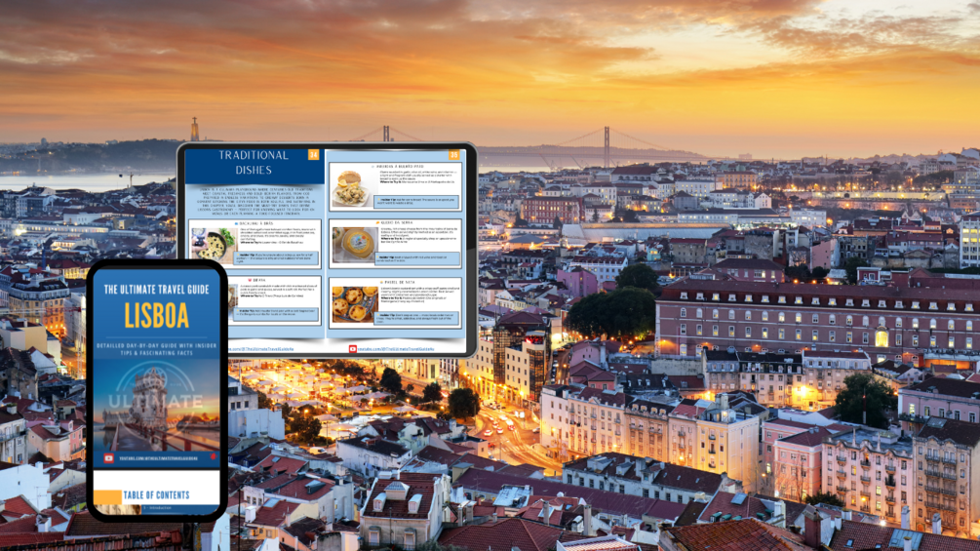980x551 pixels.
Task: Click the small icon beside Pastel de Nata heading
Action: tap(381, 283)
